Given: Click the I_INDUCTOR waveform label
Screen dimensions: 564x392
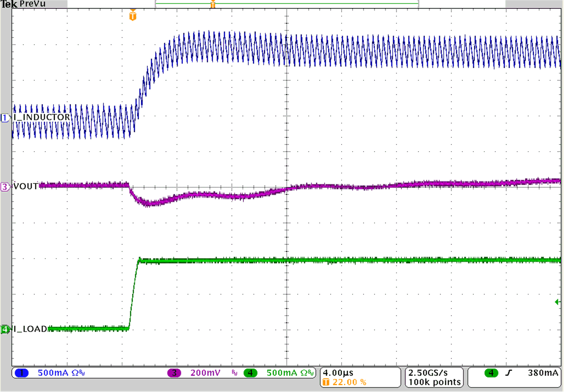Looking at the screenshot, I should click(42, 117).
